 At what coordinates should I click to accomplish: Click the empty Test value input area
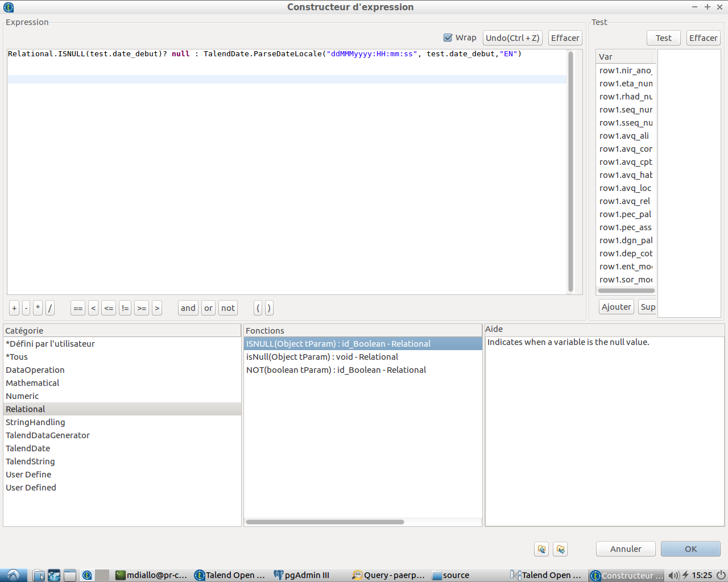689,183
